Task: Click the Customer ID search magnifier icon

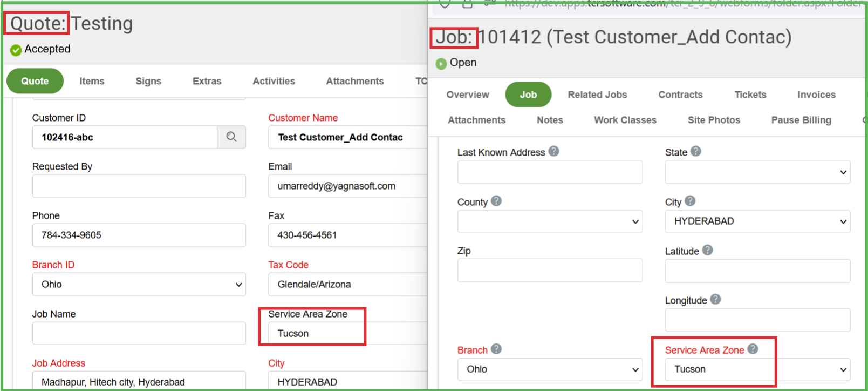Action: 231,137
